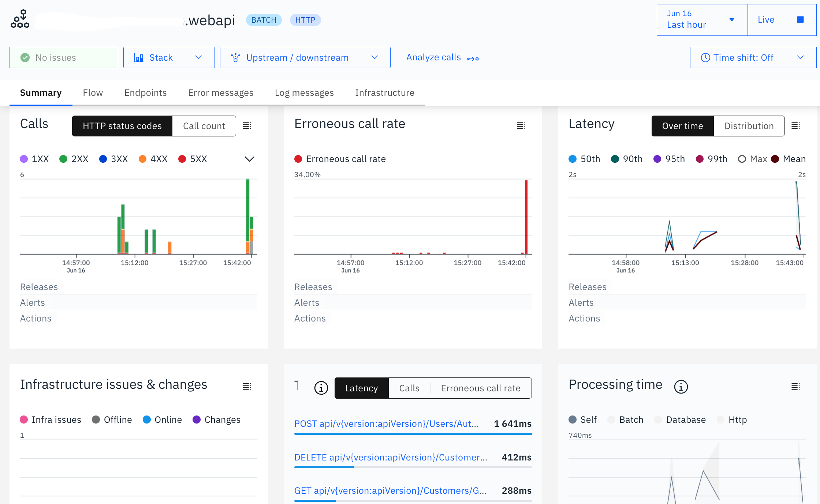
Task: Click the Time shift clock icon
Action: click(705, 57)
